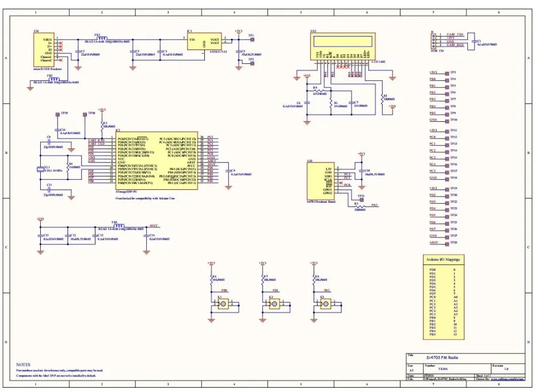Select the C9 capacitor on AREF line
The width and height of the screenshot is (536, 392).
pos(228,171)
